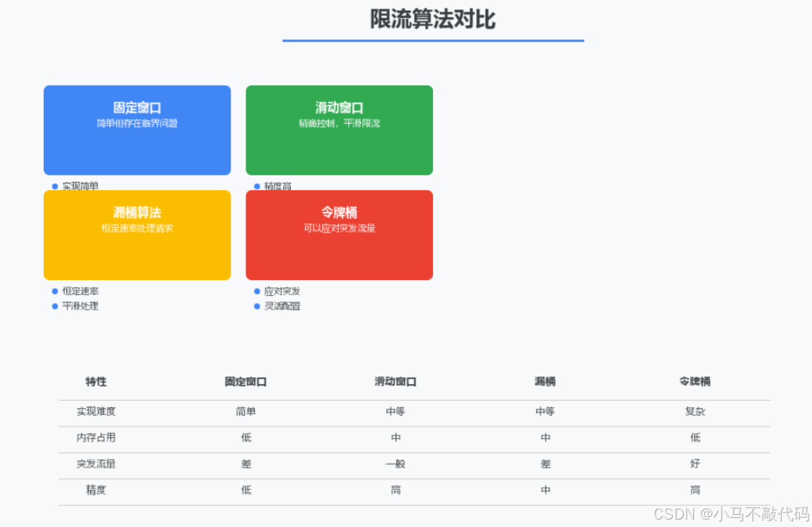Click 中 in 内存占用 row, 漏桶 column
The width and height of the screenshot is (812, 527).
pyautogui.click(x=545, y=437)
